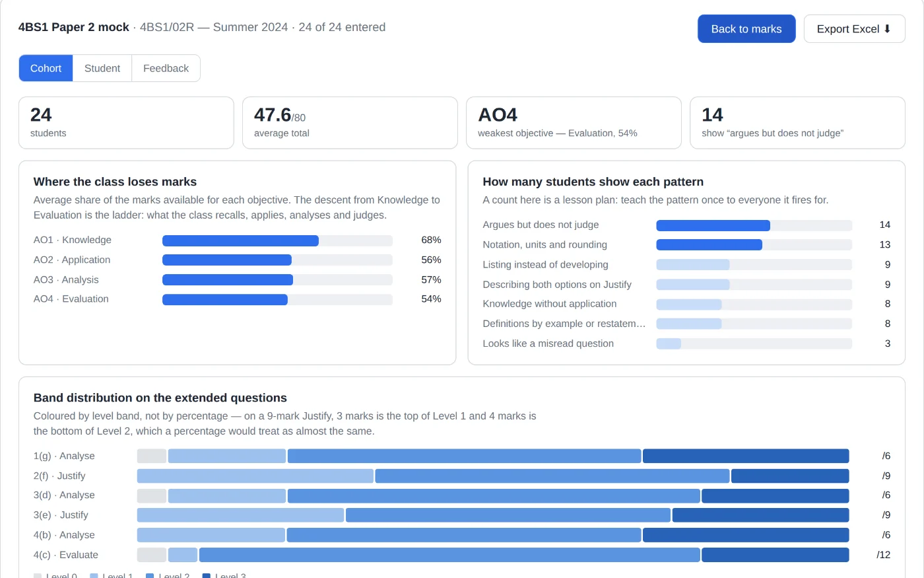This screenshot has height=578, width=924.
Task: Click the Looks like a misread question row
Action: click(x=686, y=343)
